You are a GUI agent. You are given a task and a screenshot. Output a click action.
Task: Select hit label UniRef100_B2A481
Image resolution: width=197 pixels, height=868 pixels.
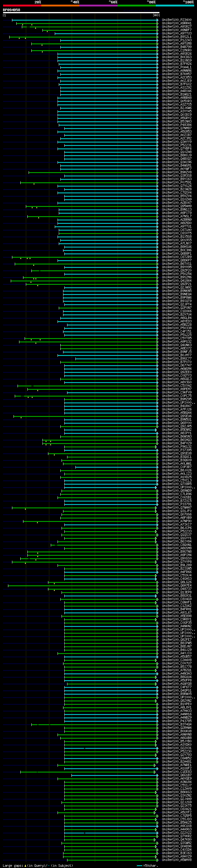pyautogui.click(x=176, y=761)
